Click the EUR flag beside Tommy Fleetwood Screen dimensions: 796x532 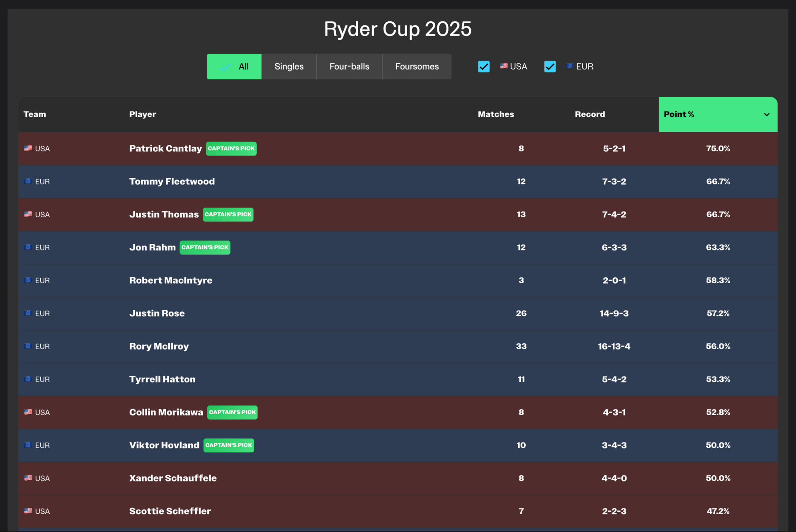coord(28,181)
